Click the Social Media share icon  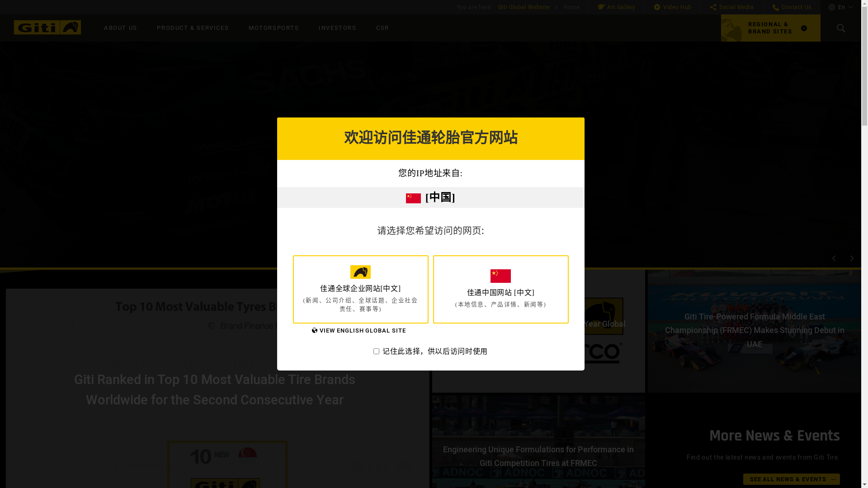point(713,7)
